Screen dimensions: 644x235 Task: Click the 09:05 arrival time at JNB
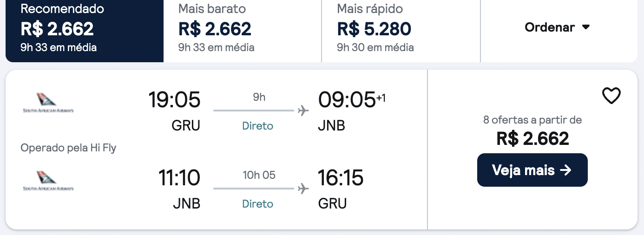click(346, 100)
